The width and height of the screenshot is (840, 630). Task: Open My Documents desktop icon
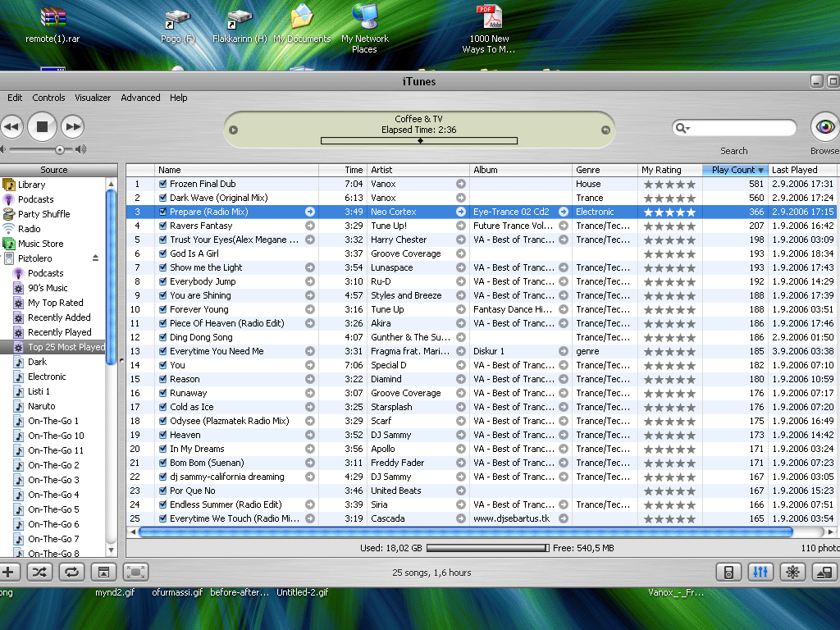click(302, 24)
